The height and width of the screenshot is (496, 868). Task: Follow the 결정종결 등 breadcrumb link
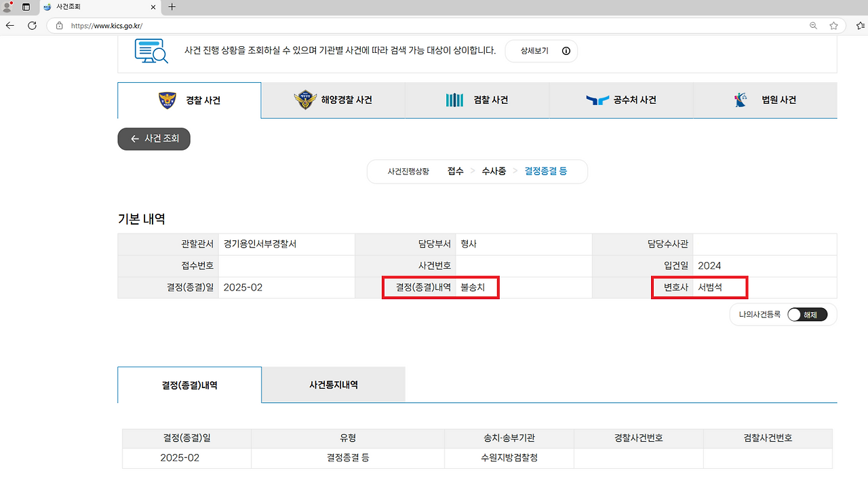coord(545,171)
